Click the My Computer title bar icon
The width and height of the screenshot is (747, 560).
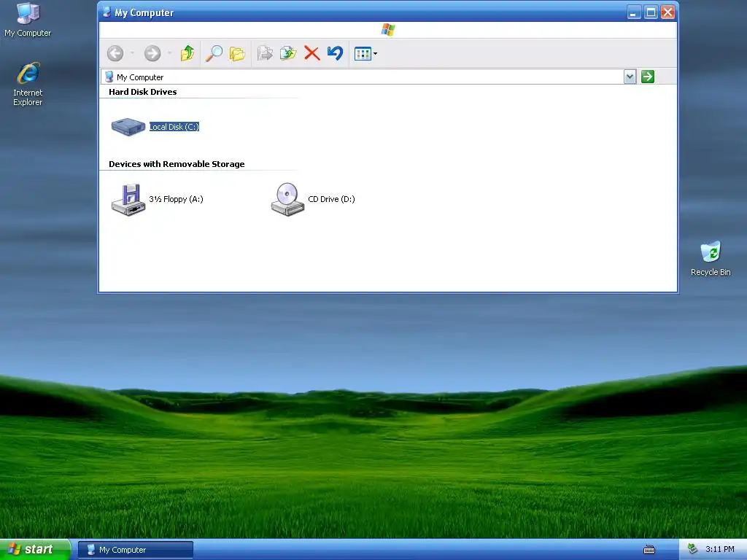point(107,12)
